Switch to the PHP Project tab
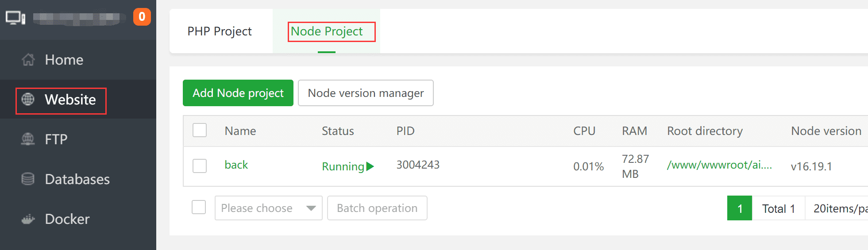Screen dimensions: 868x250 tap(220, 31)
